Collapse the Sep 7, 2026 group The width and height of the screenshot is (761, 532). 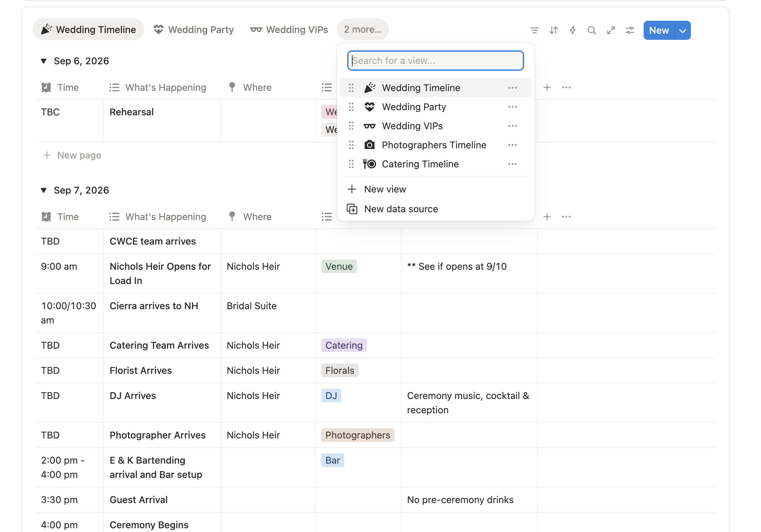pyautogui.click(x=44, y=190)
